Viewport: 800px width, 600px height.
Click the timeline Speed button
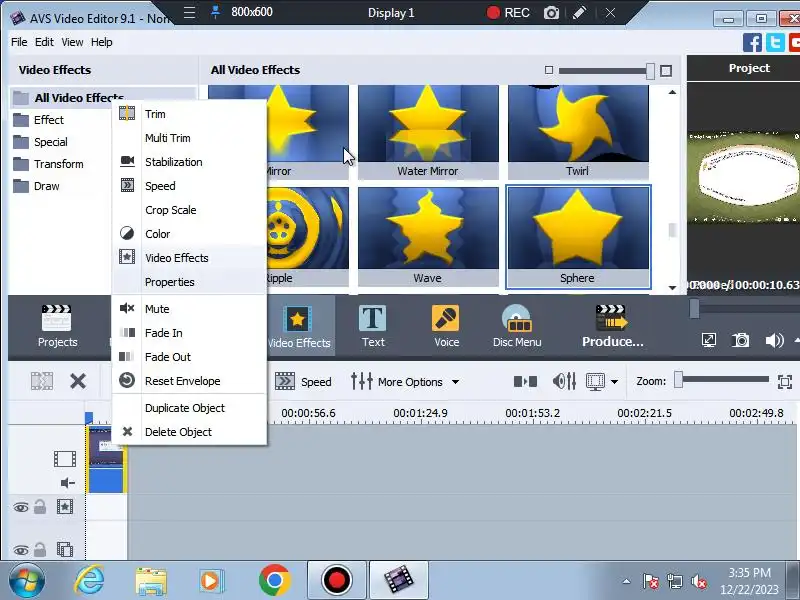pos(303,381)
